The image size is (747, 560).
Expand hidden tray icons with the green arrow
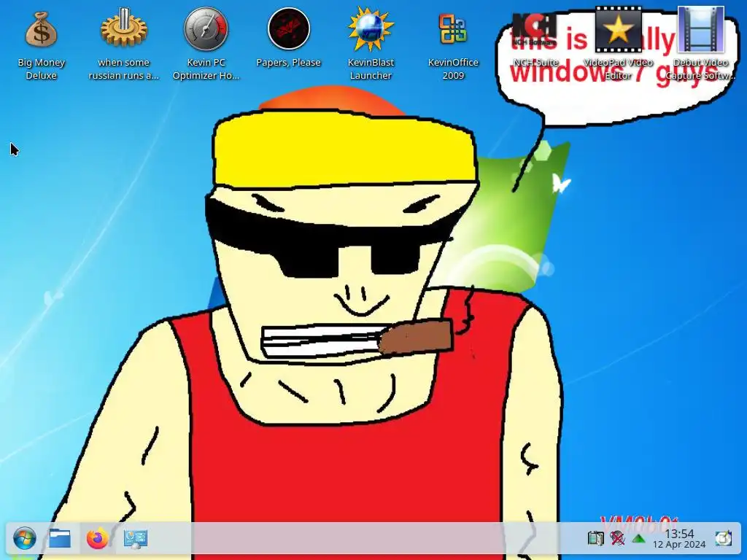pos(639,539)
